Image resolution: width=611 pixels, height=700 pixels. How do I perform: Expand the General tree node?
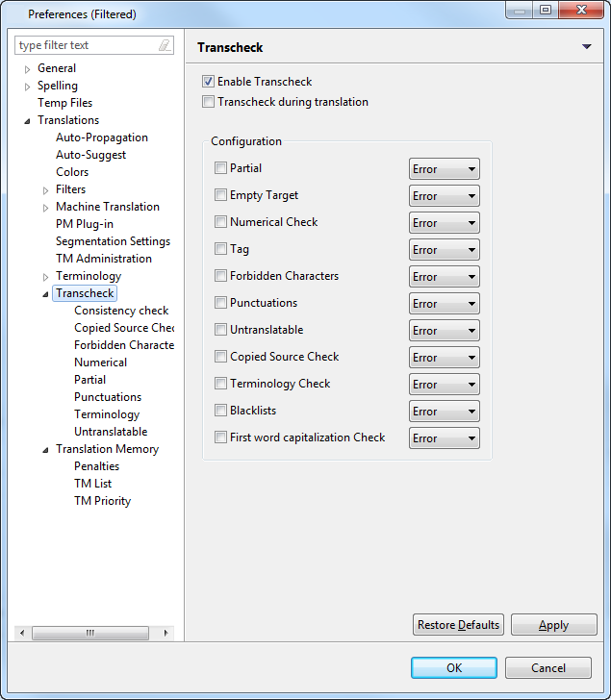pos(27,69)
